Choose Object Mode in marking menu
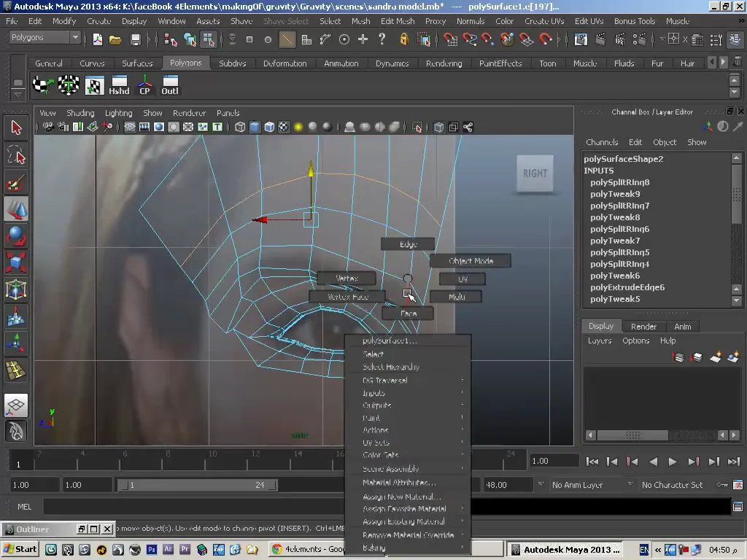The height and width of the screenshot is (560, 747). [x=471, y=260]
